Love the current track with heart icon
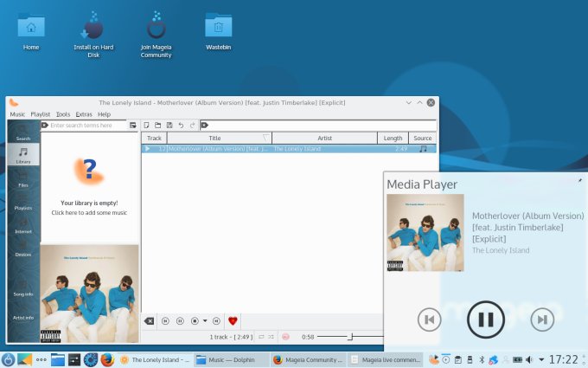 pos(233,320)
